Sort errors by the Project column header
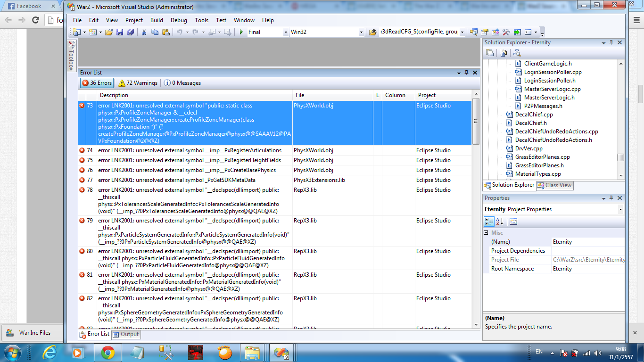 (x=443, y=95)
